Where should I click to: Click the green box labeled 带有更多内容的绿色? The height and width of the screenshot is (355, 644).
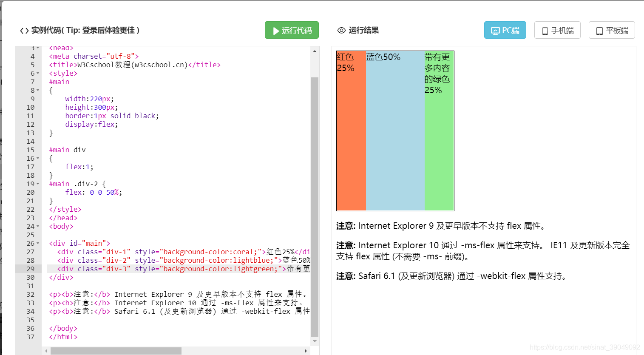439,131
